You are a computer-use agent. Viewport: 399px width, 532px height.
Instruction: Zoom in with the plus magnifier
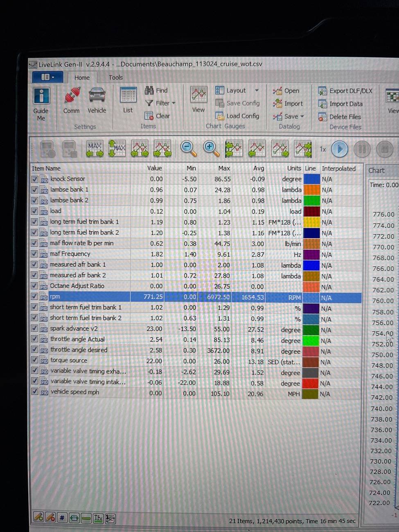pyautogui.click(x=211, y=149)
